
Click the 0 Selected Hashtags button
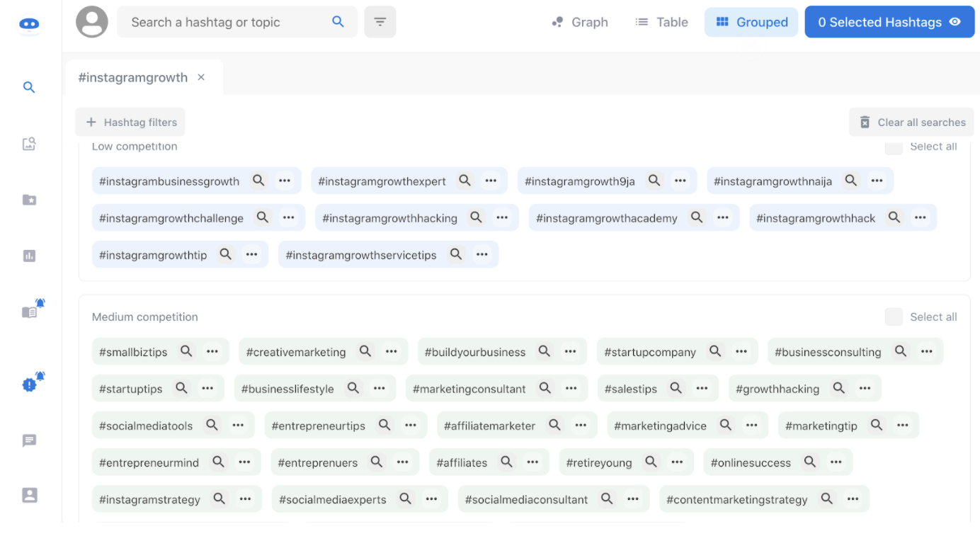coord(889,22)
